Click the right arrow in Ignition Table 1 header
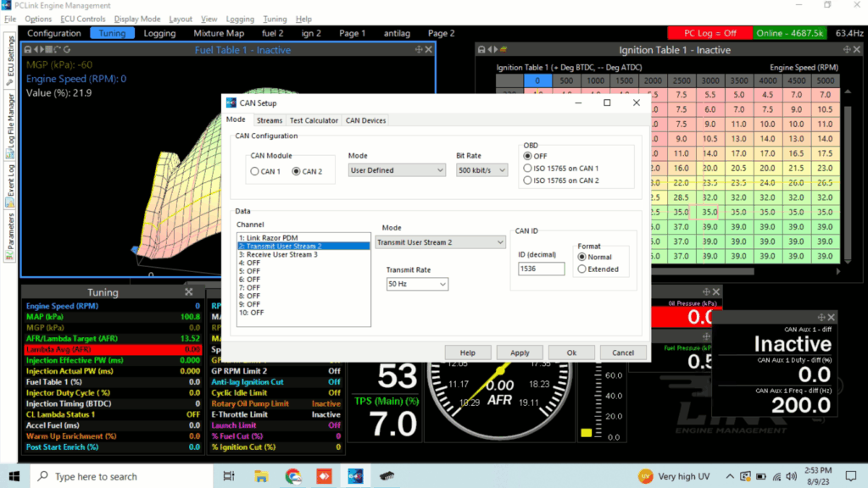The image size is (868, 488). (496, 50)
